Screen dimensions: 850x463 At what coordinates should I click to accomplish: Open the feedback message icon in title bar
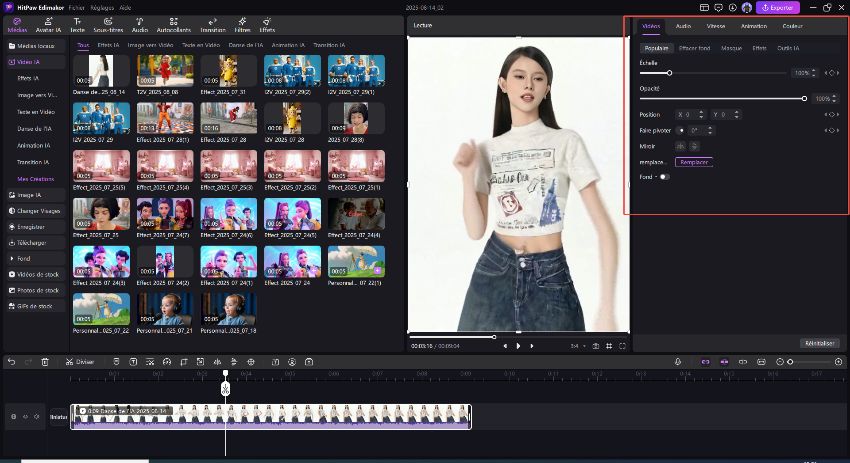pos(718,8)
